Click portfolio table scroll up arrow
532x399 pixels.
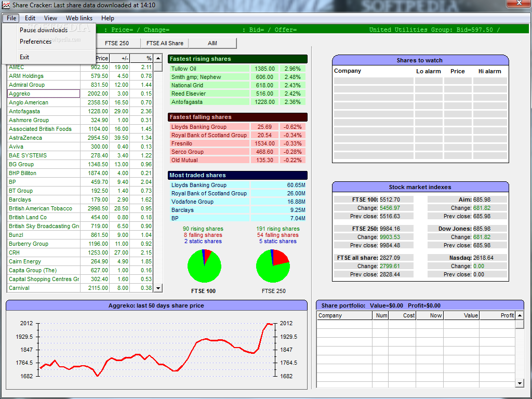point(520,315)
